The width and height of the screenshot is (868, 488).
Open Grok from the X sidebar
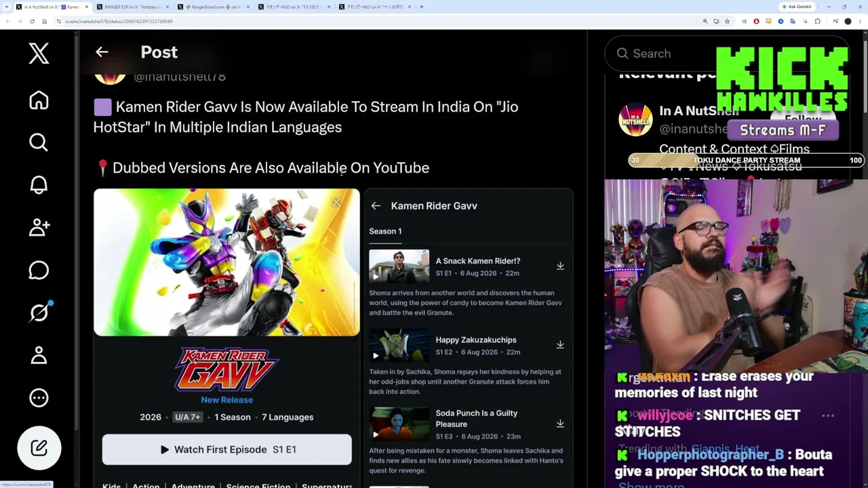click(39, 312)
